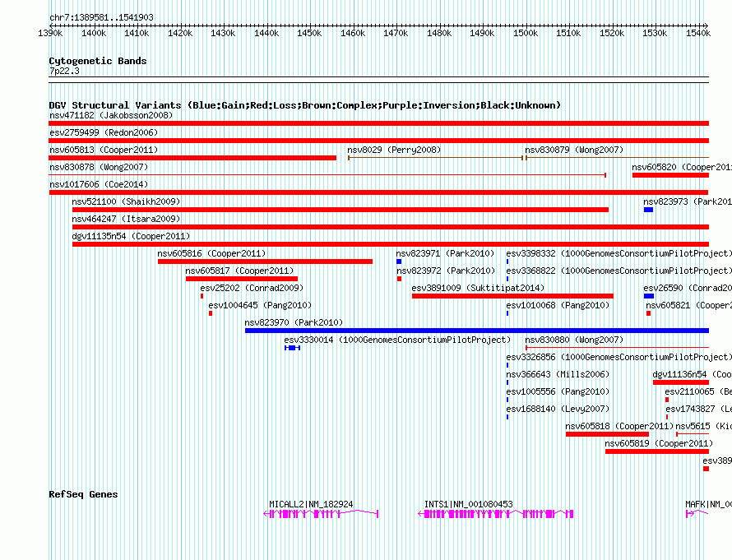Click the small red esv1004645 marker

211,313
